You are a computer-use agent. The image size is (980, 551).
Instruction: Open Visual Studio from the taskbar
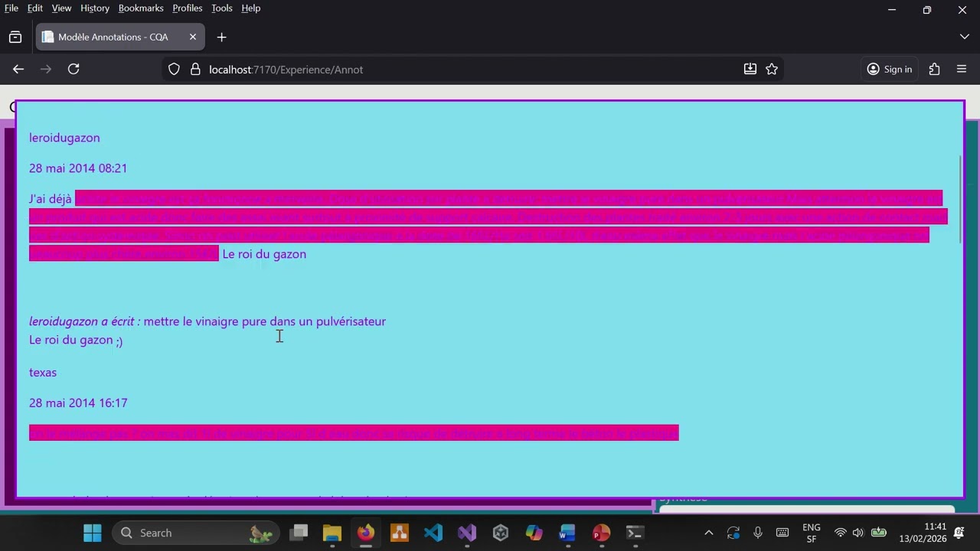pyautogui.click(x=467, y=533)
